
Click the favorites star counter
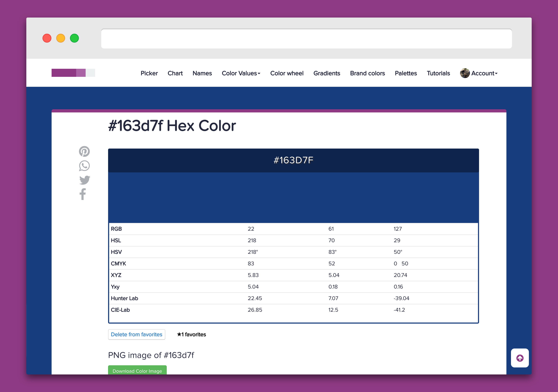191,334
